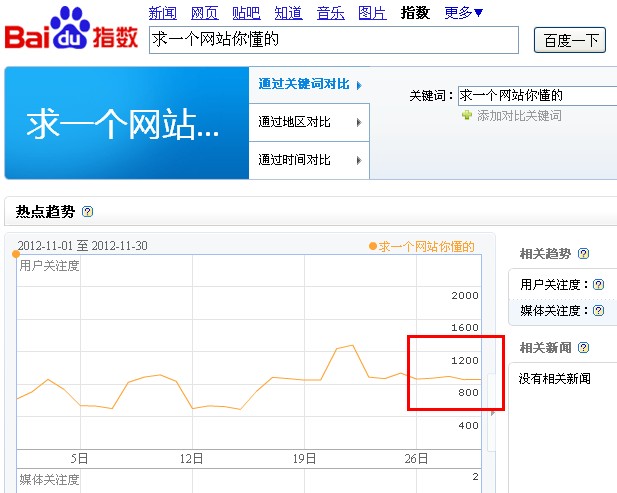Open help icon next to 媒体关注度
Screen dimensions: 617x493
click(598, 311)
